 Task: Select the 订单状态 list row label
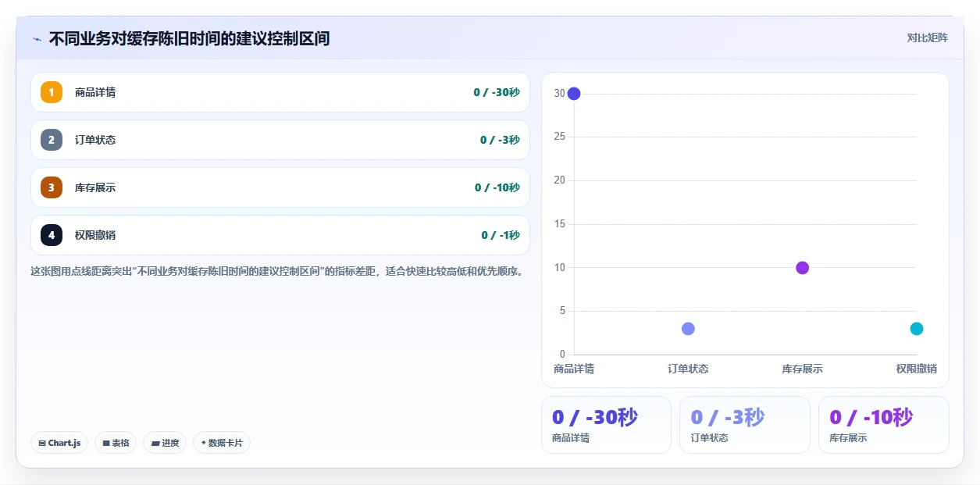point(95,140)
